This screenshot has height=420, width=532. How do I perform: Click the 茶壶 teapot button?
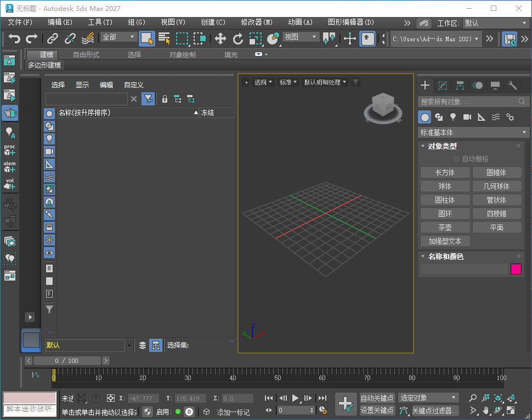pyautogui.click(x=445, y=227)
